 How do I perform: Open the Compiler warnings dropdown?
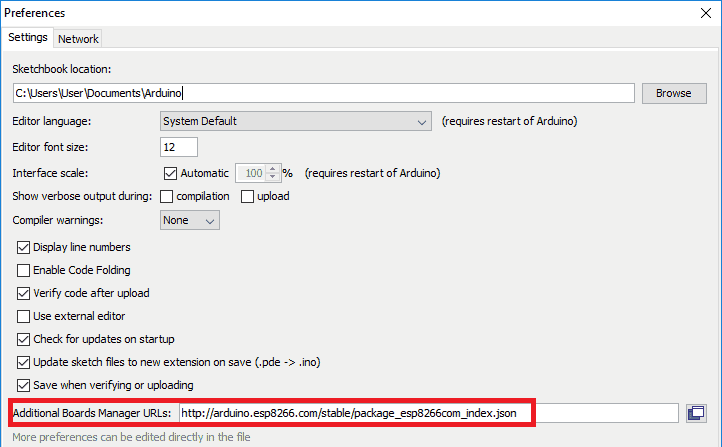190,220
